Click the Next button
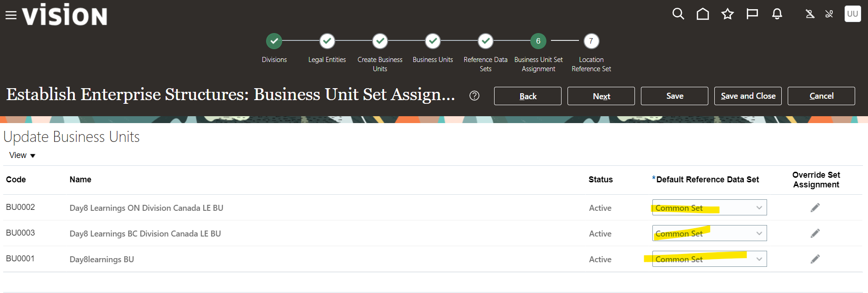 click(x=601, y=96)
